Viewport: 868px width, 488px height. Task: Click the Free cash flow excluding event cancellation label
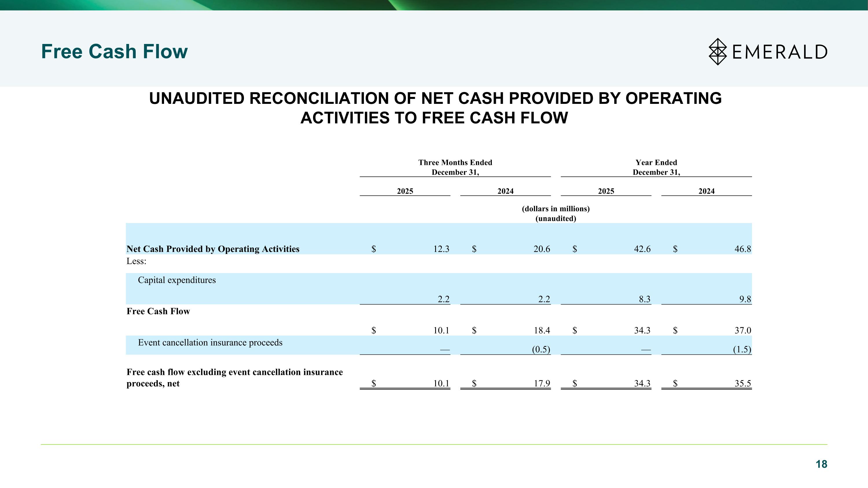(234, 377)
